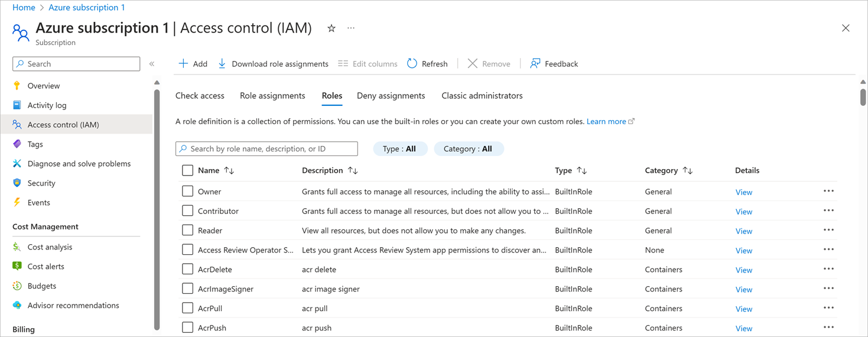Open the more options ellipsis for Owner row
Screen dimensions: 868x337
coord(828,191)
